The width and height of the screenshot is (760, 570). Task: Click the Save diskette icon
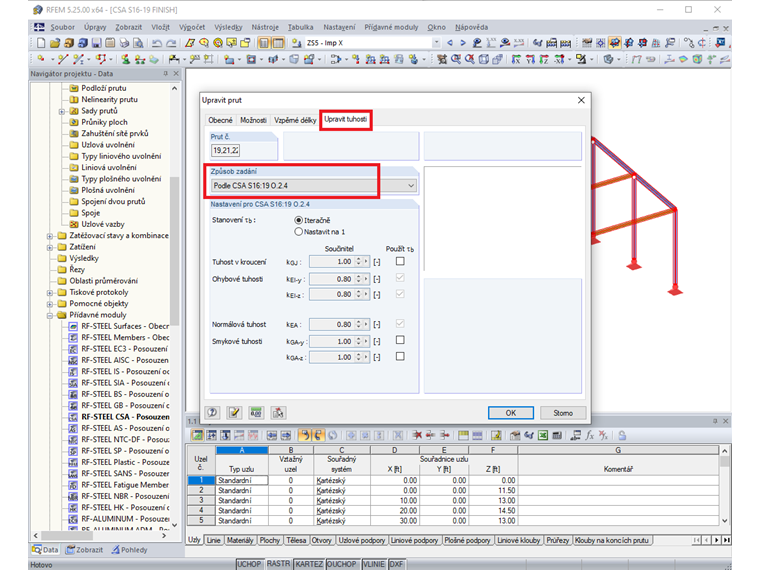click(x=96, y=43)
